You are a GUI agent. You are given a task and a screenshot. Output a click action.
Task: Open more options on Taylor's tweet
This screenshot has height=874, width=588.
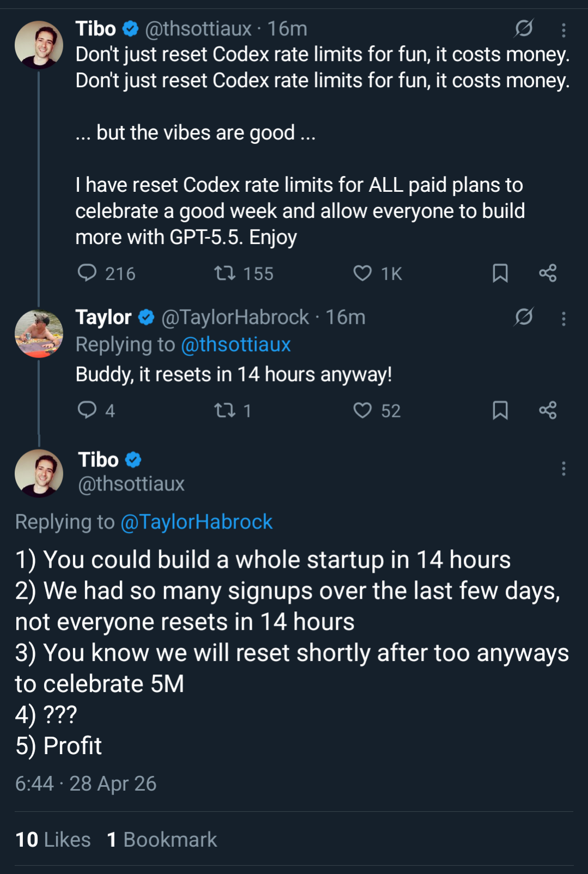tap(563, 318)
